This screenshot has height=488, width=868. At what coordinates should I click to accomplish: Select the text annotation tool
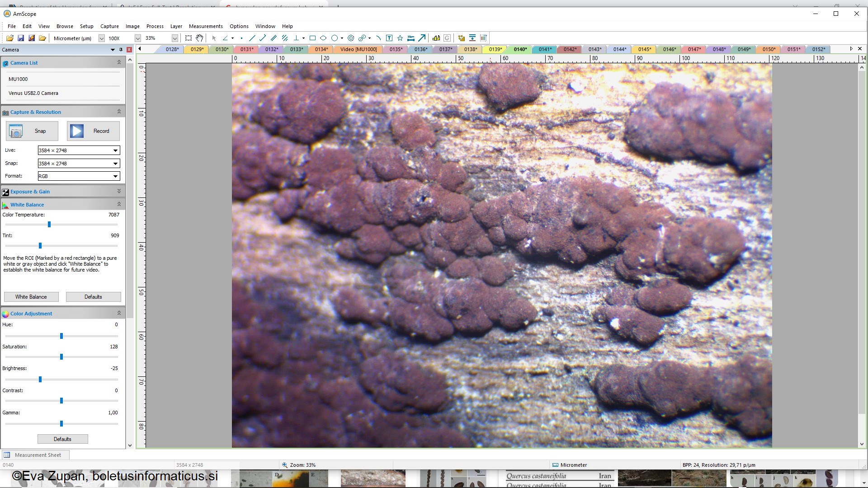point(389,38)
